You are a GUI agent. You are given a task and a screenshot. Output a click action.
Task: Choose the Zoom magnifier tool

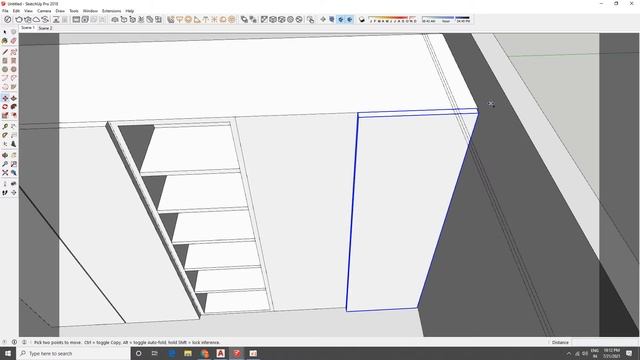(x=5, y=164)
